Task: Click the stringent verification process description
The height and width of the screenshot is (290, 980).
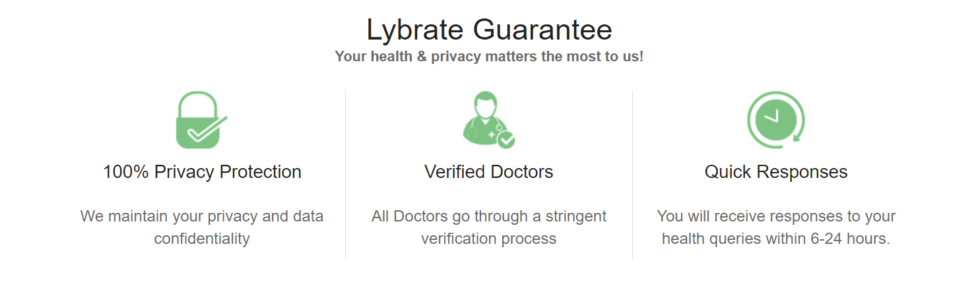Action: click(489, 227)
